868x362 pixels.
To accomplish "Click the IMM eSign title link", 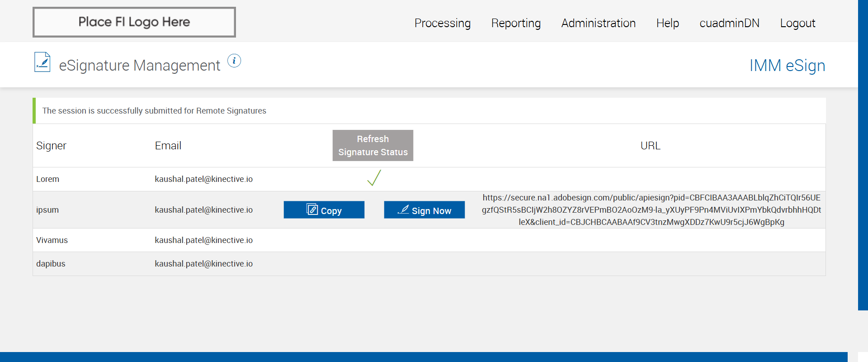I will (787, 66).
